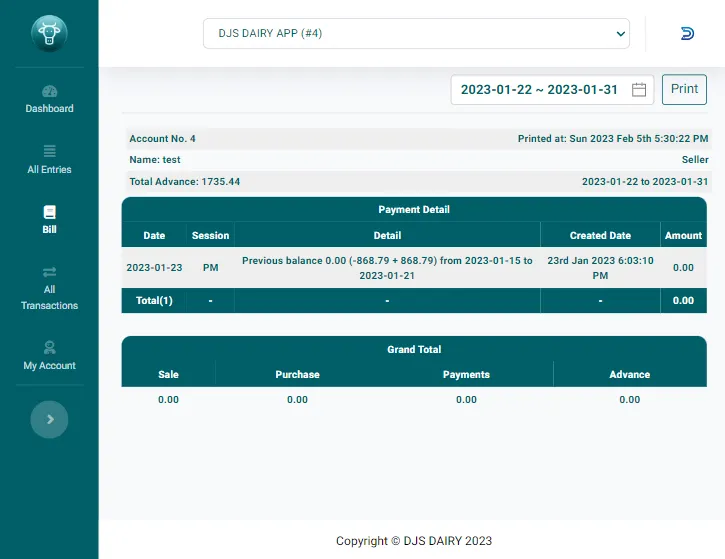Screen dimensions: 725x559
Task: Open All Entries list icon
Action: 49,151
